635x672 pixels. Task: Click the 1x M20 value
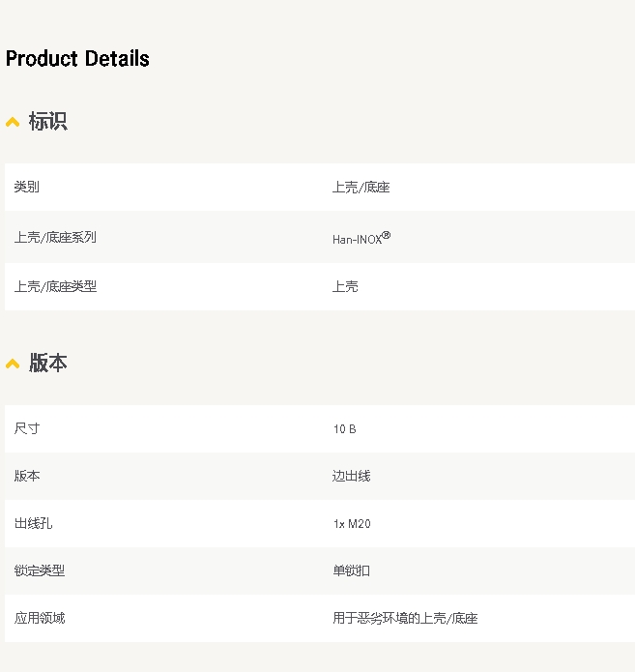[352, 524]
